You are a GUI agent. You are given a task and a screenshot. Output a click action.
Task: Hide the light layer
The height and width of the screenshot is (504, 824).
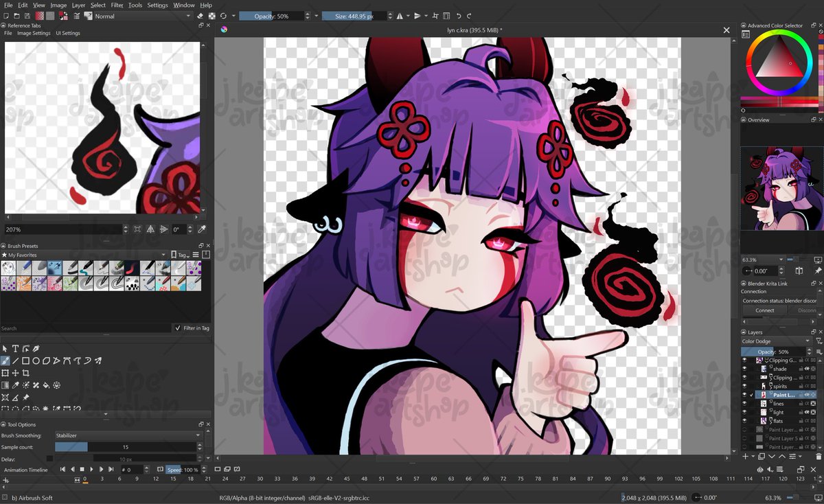(744, 412)
